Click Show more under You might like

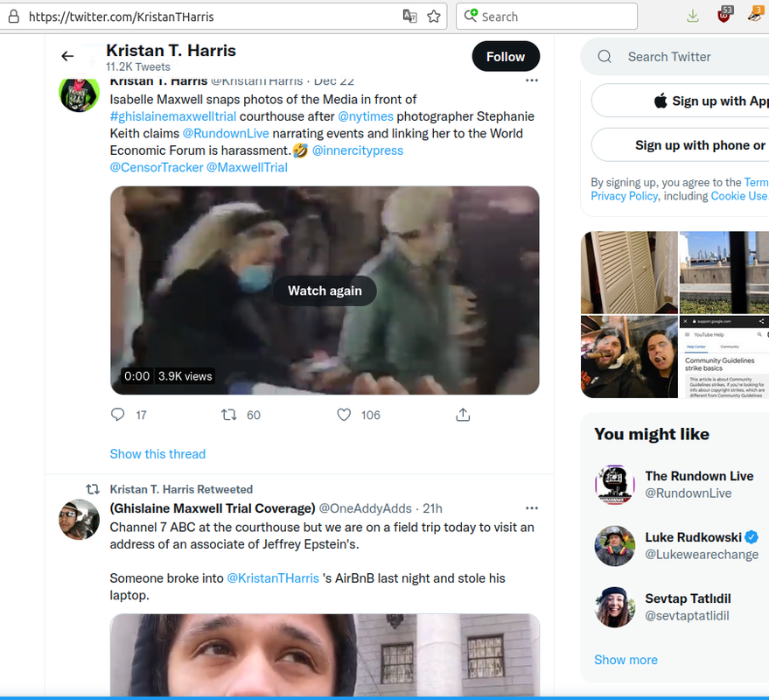[x=626, y=660]
